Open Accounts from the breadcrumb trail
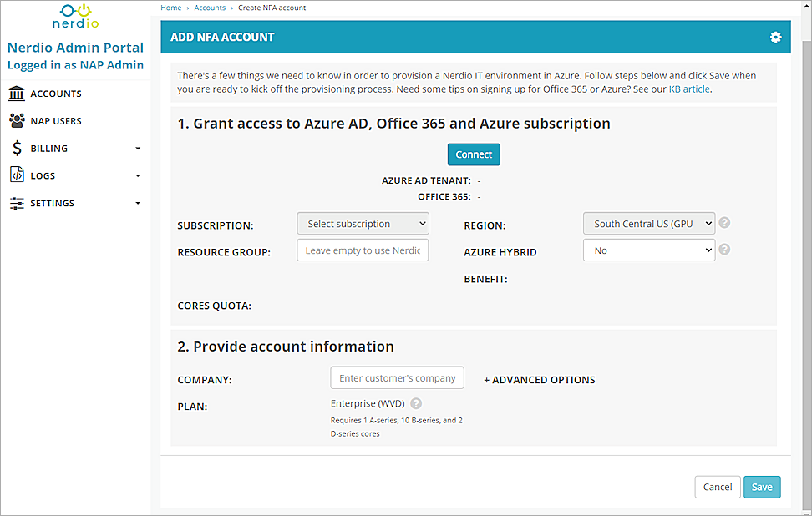This screenshot has width=812, height=516. (210, 7)
